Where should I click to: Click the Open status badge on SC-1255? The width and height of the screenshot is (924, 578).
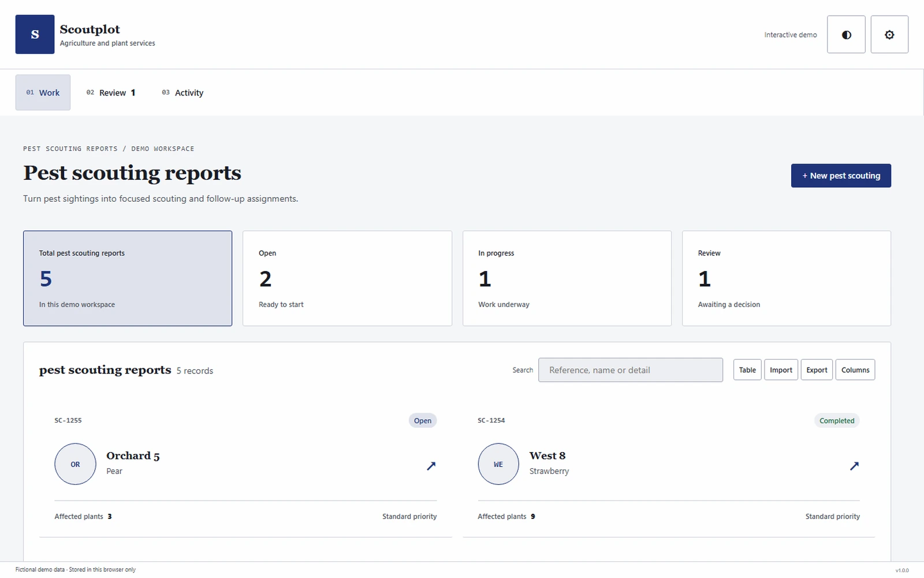(423, 421)
